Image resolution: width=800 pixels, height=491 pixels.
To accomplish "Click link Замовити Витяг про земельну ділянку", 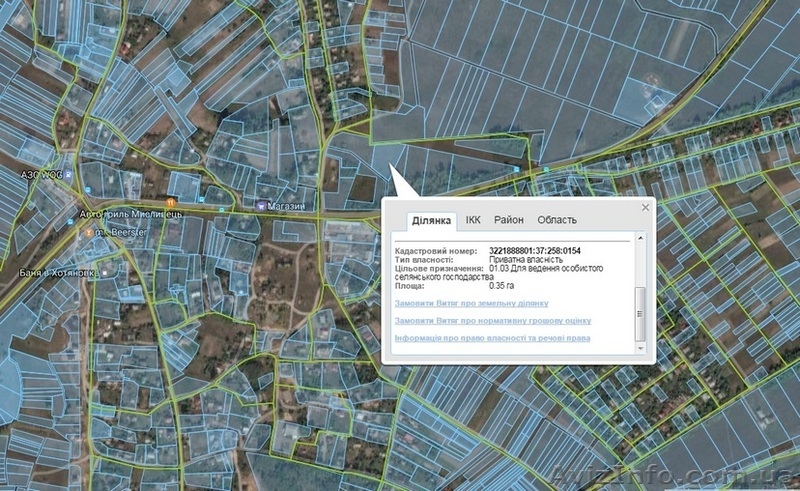I will click(x=470, y=303).
